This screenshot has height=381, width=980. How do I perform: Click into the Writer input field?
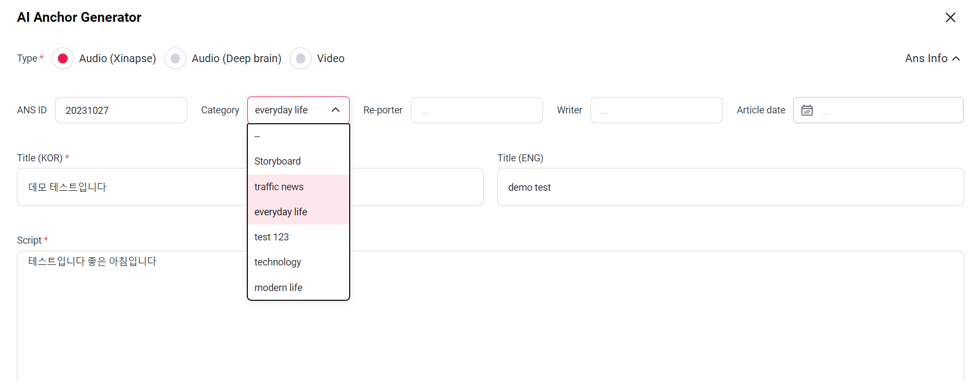coord(656,110)
